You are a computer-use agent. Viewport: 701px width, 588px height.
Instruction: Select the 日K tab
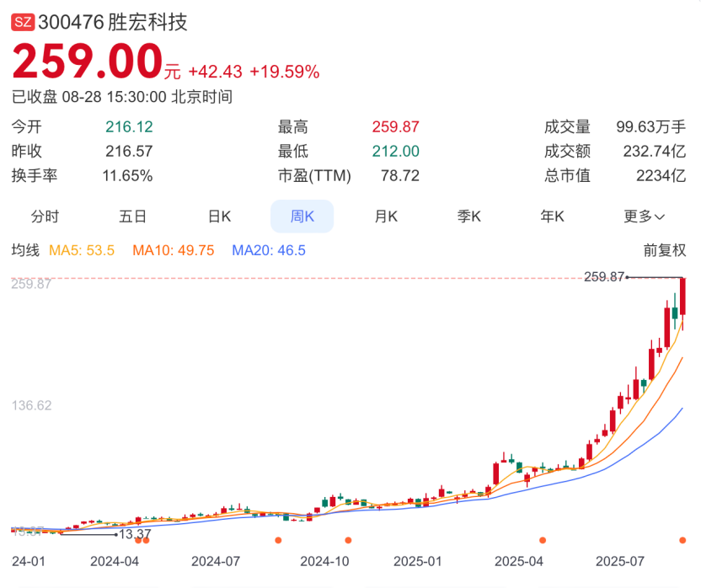point(220,216)
